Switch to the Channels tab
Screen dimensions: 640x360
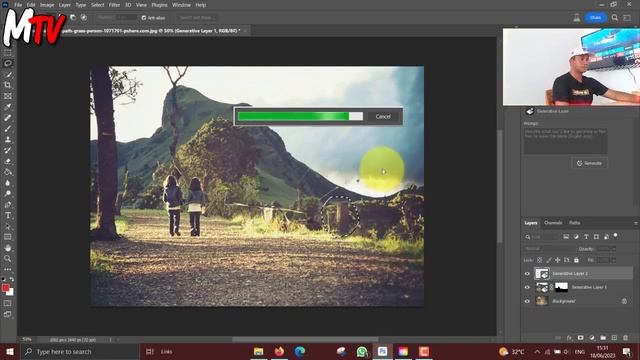(553, 223)
